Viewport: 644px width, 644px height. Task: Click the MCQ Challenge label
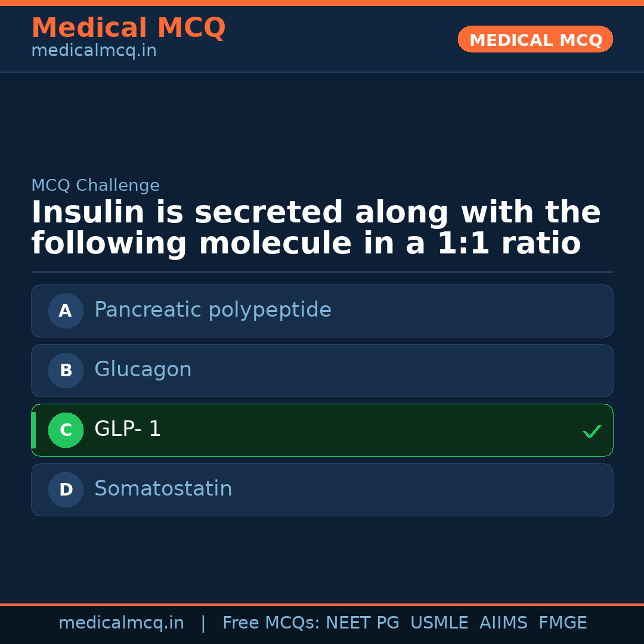click(x=95, y=185)
